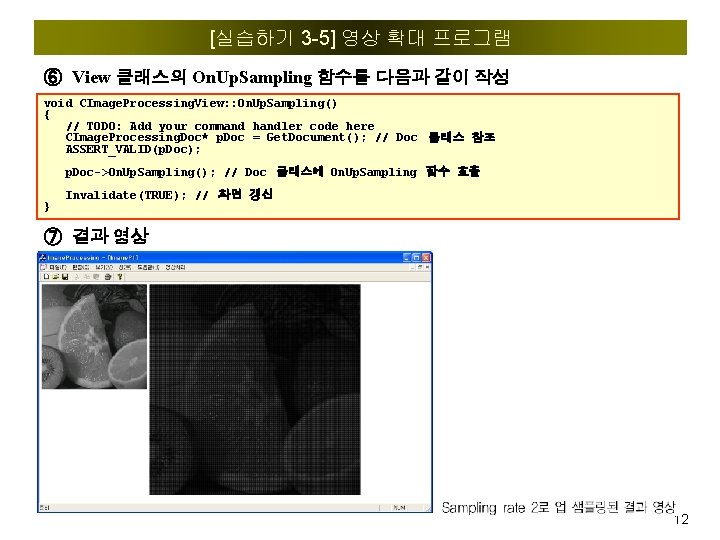
Task: Click the dark upsampled result image
Action: point(255,389)
